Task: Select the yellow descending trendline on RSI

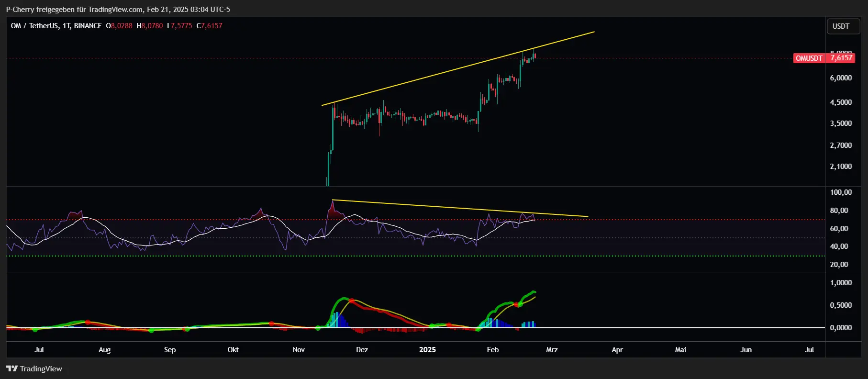Action: [460, 208]
